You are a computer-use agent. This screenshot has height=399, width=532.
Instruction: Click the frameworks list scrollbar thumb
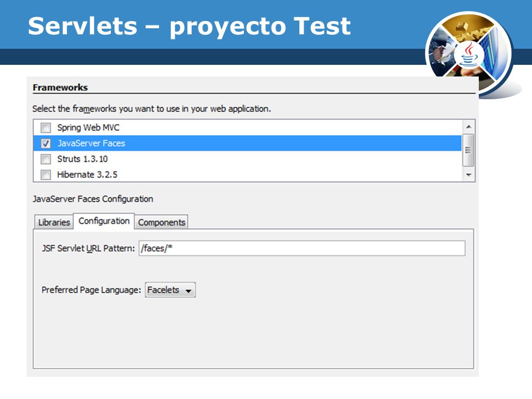(469, 150)
